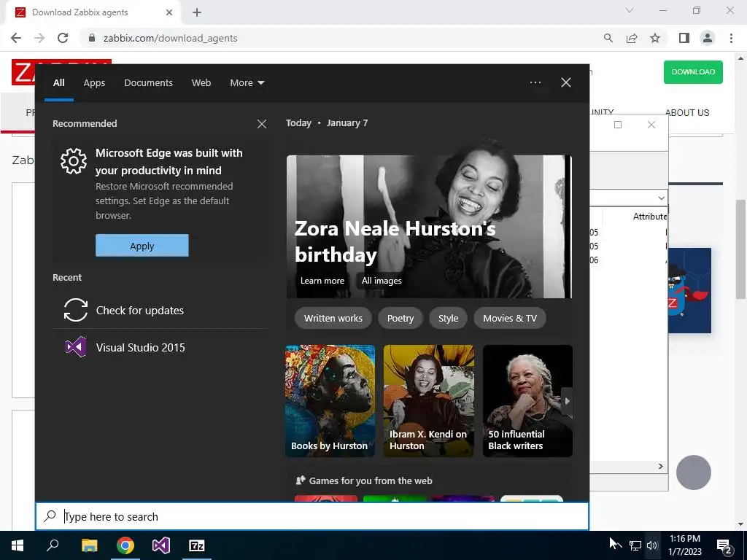
Task: Click the Chrome tab search chevron
Action: [x=630, y=10]
